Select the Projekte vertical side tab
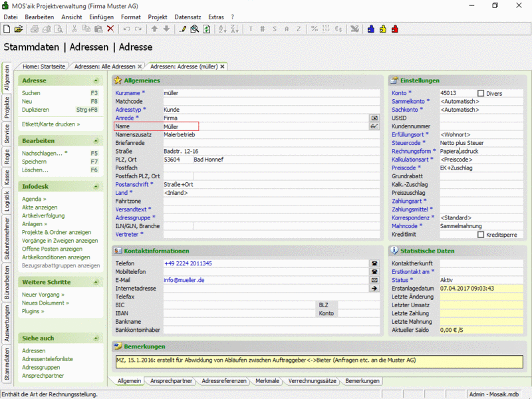This screenshot has height=399, width=532. click(x=7, y=108)
